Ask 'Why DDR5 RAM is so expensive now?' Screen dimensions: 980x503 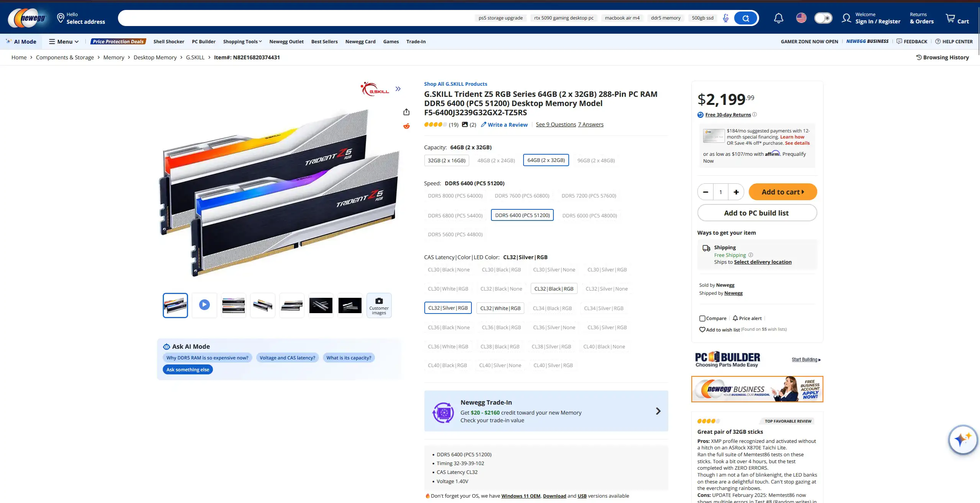click(207, 358)
